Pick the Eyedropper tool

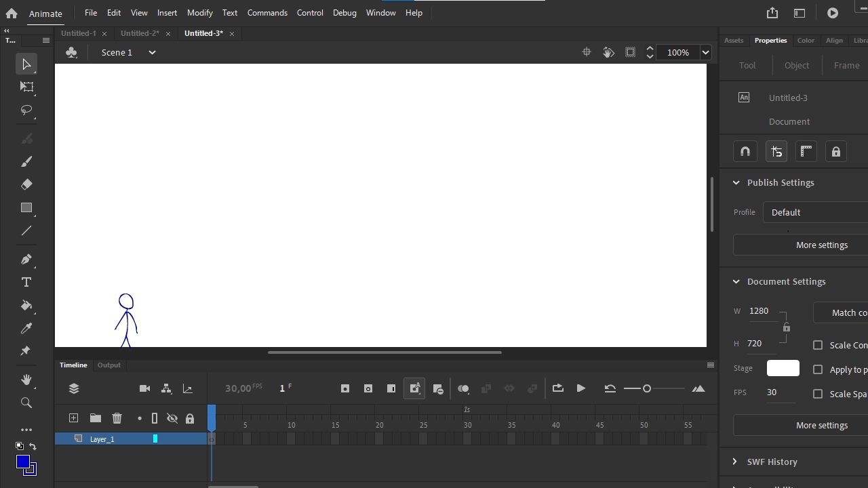coord(26,328)
